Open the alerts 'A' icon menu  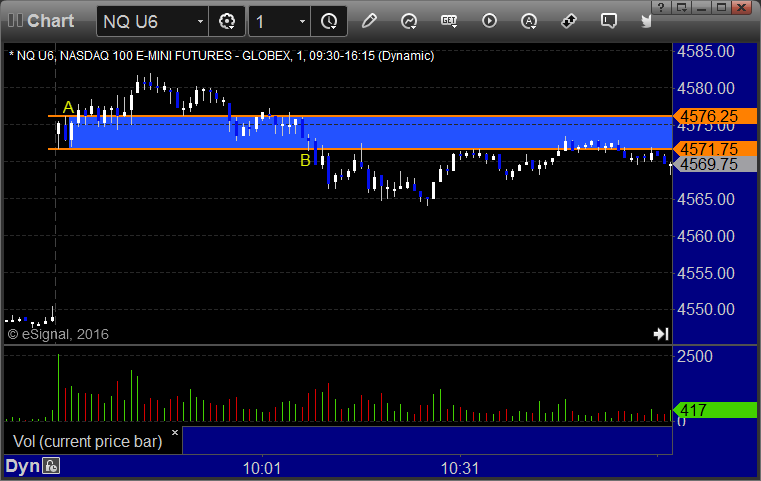point(529,21)
